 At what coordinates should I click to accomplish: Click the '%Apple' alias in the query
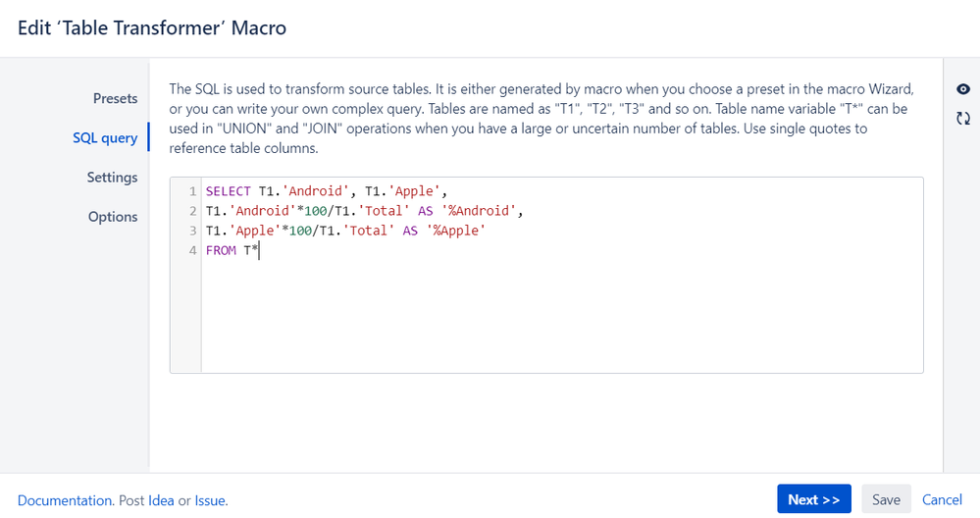click(x=456, y=231)
